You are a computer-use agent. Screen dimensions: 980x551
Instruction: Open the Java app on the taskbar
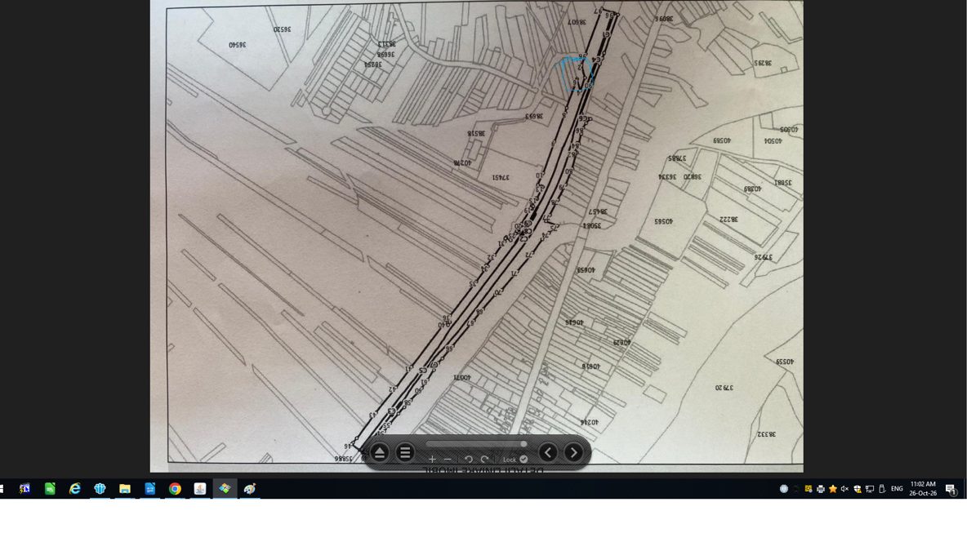pyautogui.click(x=200, y=489)
